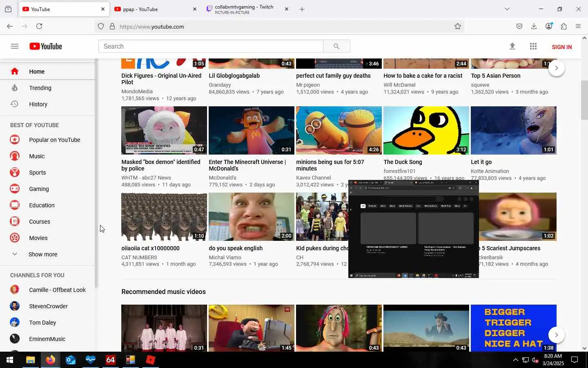Bookmark this page with star icon
588x368 pixels.
458,26
